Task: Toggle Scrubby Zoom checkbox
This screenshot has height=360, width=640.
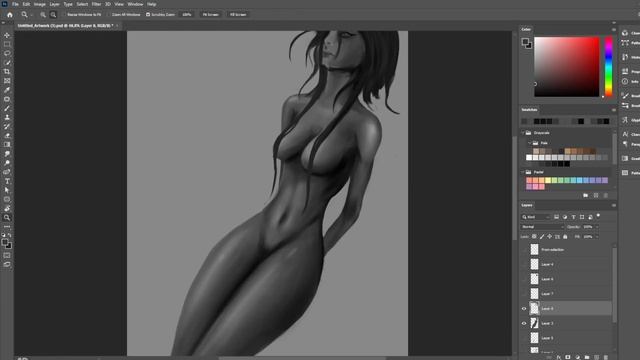Action: (148, 15)
